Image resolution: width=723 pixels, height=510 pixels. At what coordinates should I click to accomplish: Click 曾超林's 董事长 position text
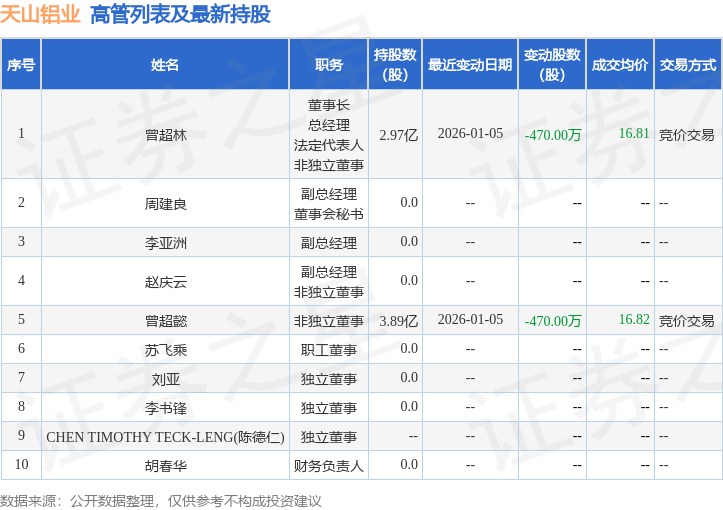[329, 105]
